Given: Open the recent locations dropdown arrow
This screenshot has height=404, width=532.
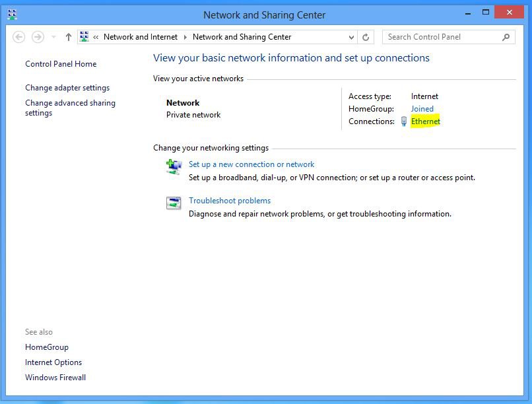Looking at the screenshot, I should (54, 37).
